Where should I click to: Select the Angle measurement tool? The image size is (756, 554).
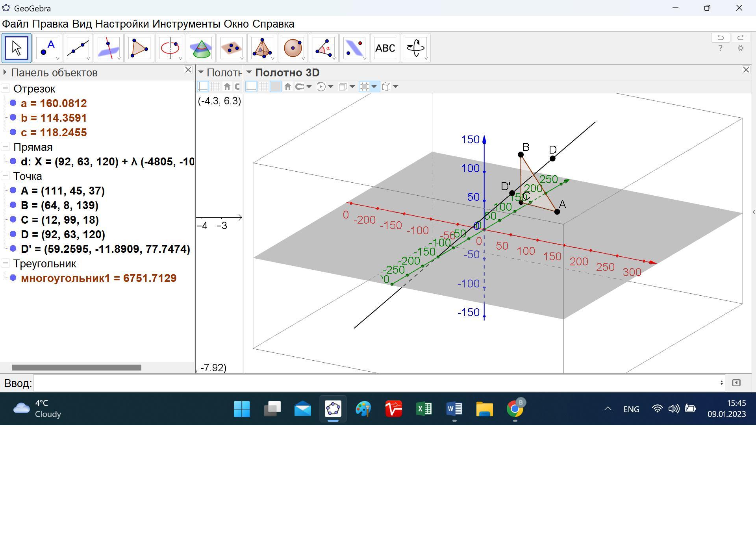[x=324, y=48]
